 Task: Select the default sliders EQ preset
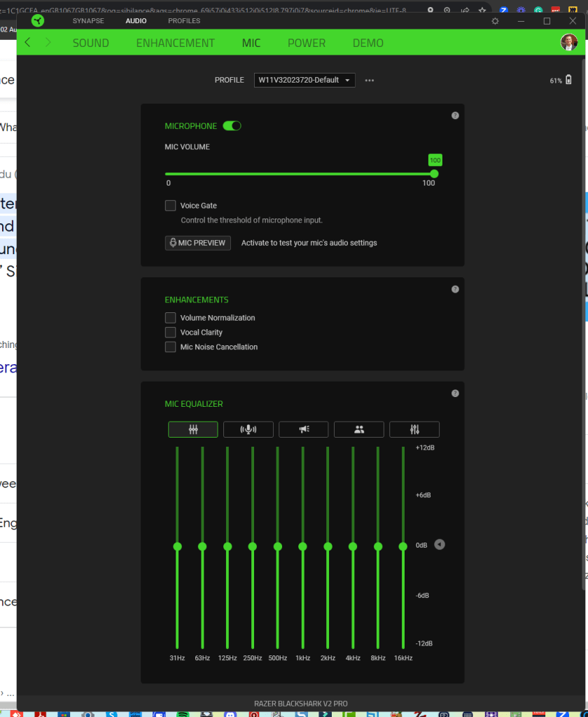coord(193,429)
